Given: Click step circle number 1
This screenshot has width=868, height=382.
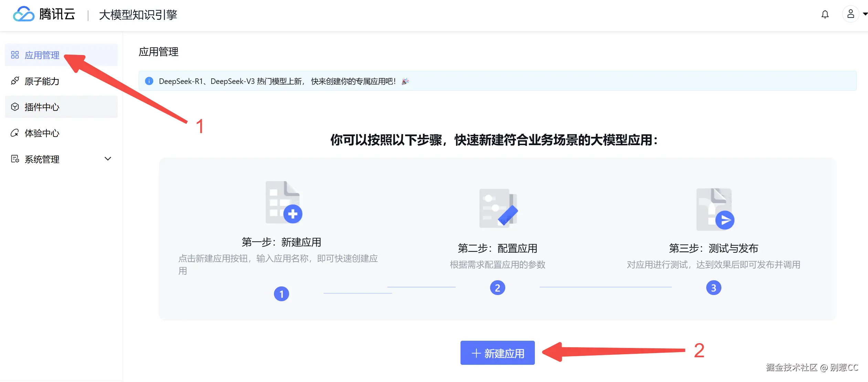Looking at the screenshot, I should [x=282, y=294].
